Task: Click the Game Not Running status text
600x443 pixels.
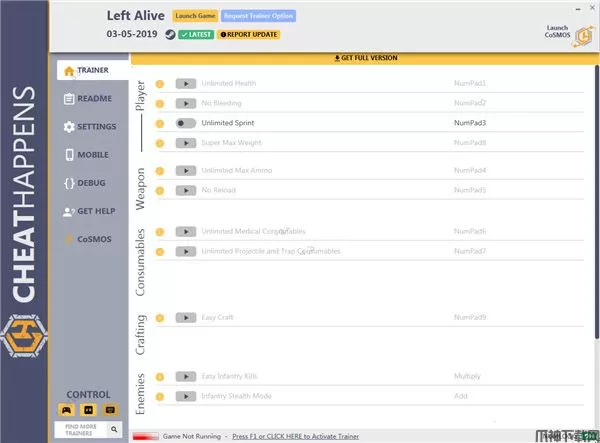Action: tap(192, 436)
